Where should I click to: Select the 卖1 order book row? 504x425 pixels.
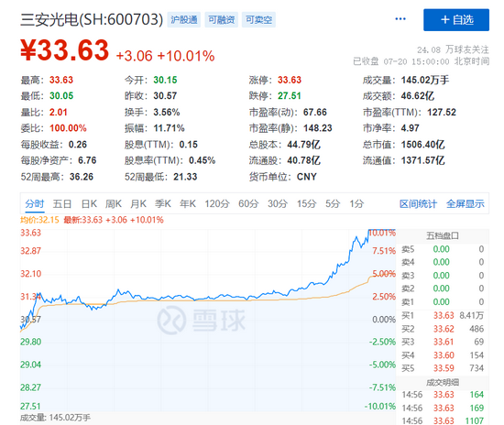443,302
